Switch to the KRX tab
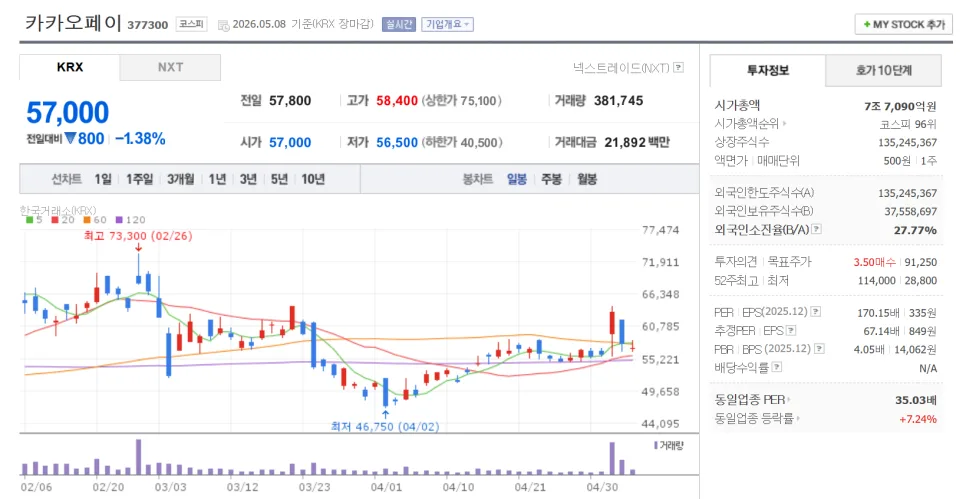This screenshot has height=499, width=966. pyautogui.click(x=70, y=67)
